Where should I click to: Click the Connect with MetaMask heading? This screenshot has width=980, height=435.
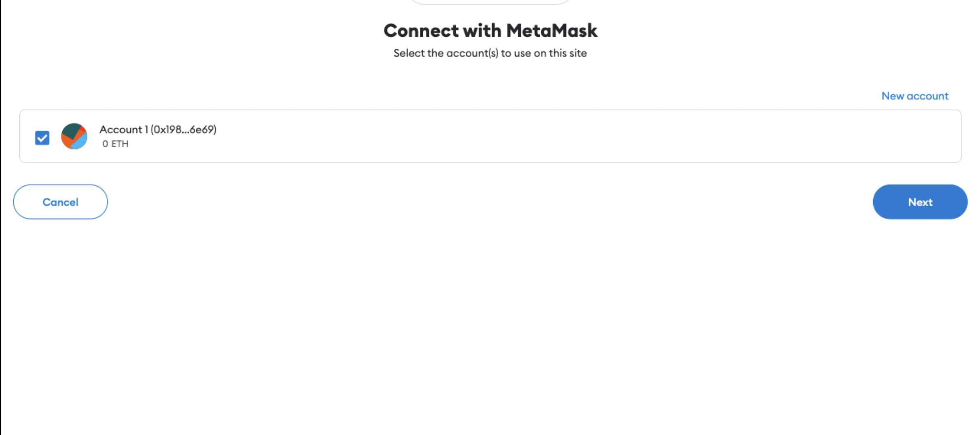(x=490, y=30)
